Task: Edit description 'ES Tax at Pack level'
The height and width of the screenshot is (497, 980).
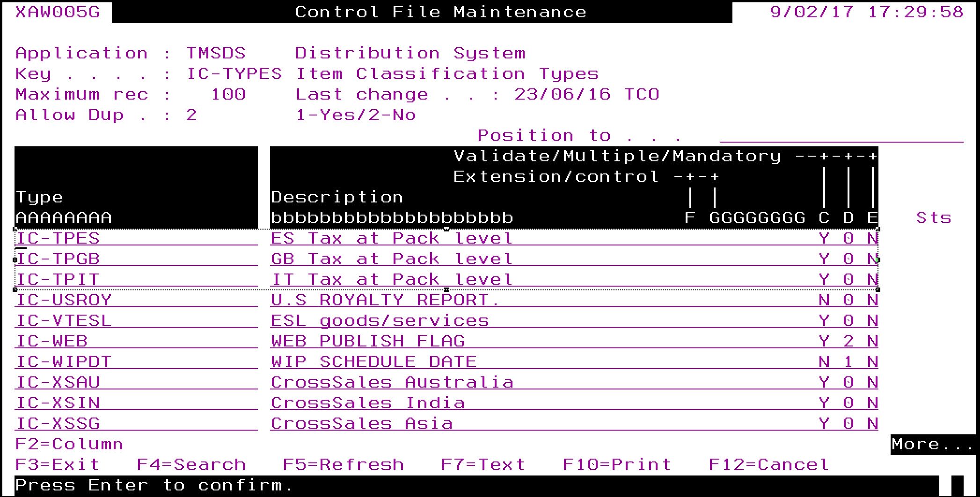Action: click(392, 238)
